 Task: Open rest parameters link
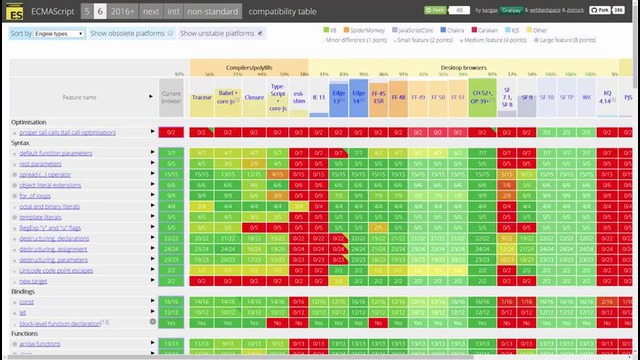pyautogui.click(x=40, y=164)
